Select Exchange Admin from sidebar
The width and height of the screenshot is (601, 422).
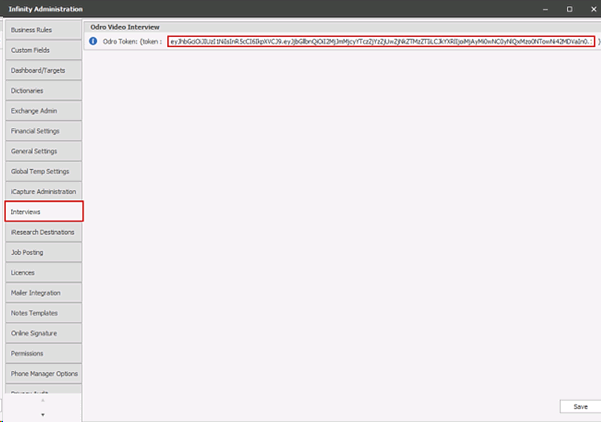point(42,110)
